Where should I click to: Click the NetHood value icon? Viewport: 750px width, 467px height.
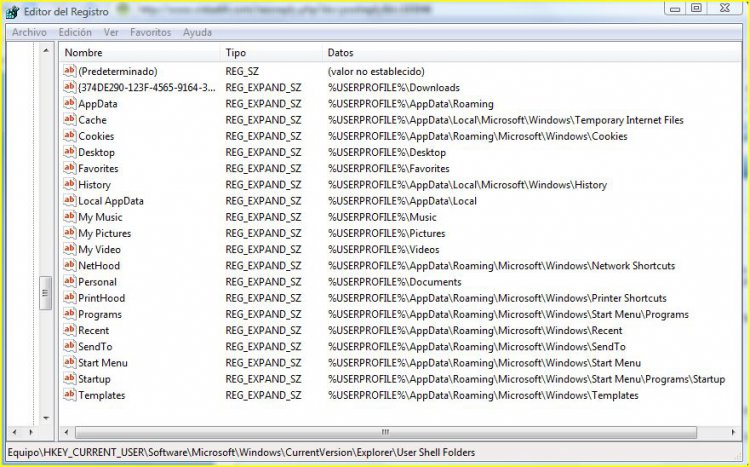70,266
